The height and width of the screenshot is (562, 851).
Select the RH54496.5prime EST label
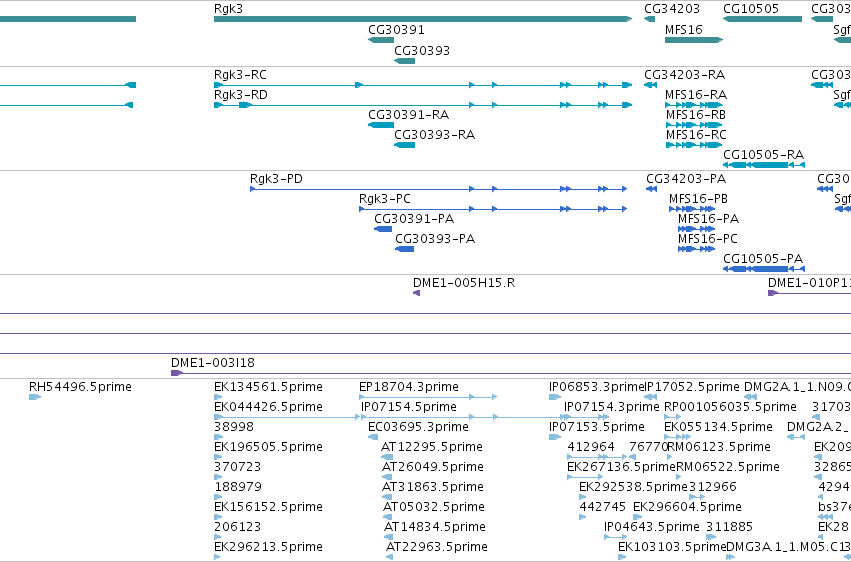80,387
